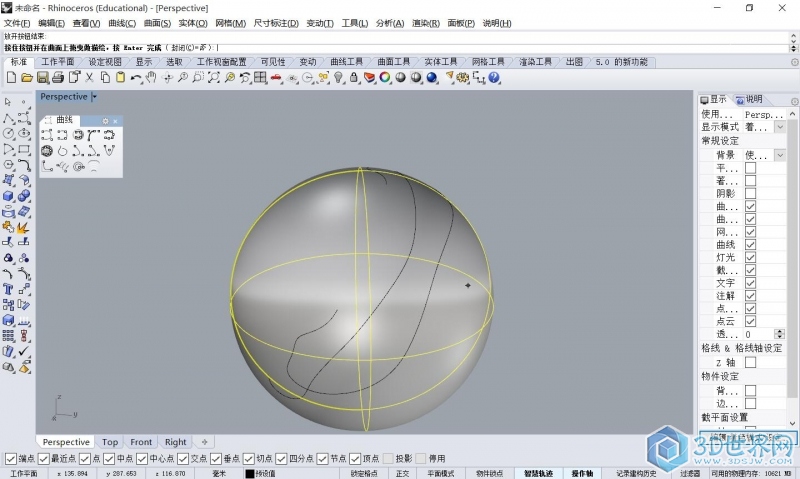Screen dimensions: 800x479
Task: Enable the Z 轴 checkbox
Action: (750, 362)
